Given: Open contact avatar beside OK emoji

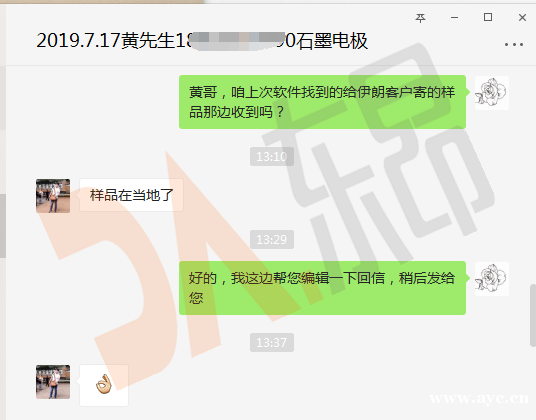Looking at the screenshot, I should point(53,382).
